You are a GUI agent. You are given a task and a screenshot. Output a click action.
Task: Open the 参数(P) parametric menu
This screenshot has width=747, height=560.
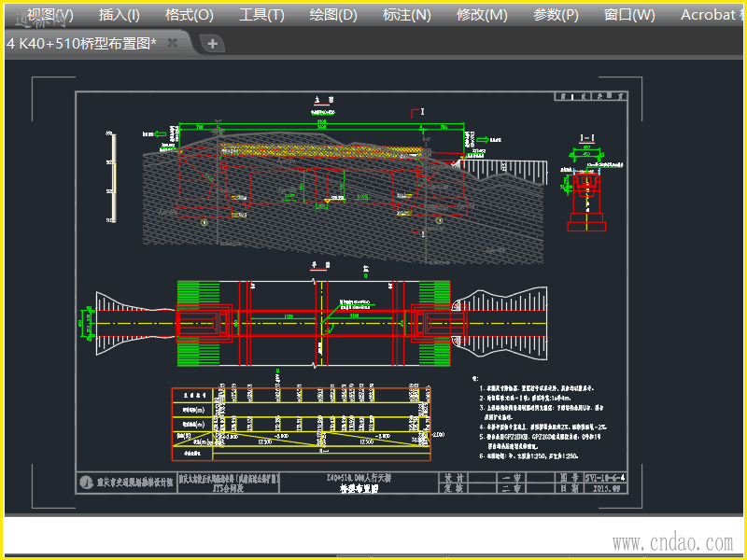pos(556,15)
